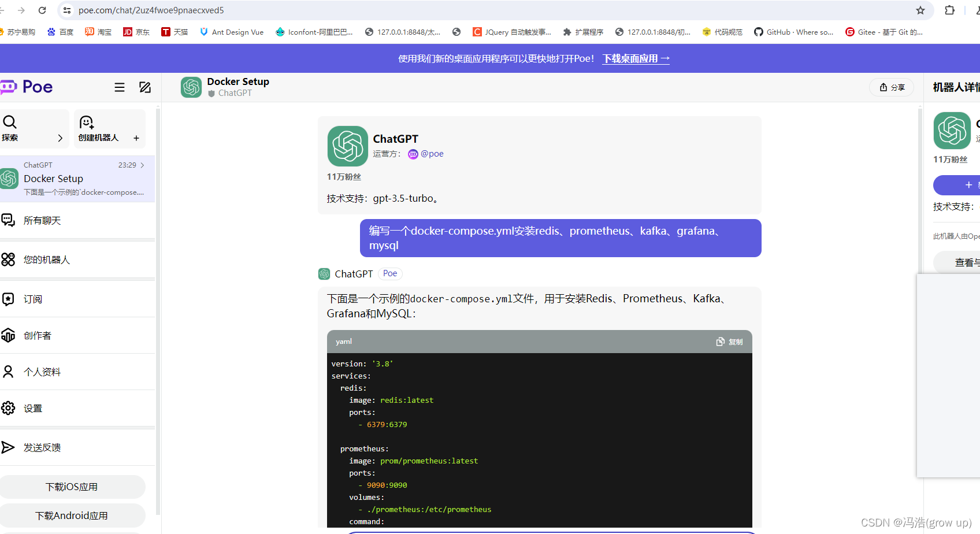This screenshot has height=534, width=980.
Task: Open the Taobao bookmark
Action: 98,32
